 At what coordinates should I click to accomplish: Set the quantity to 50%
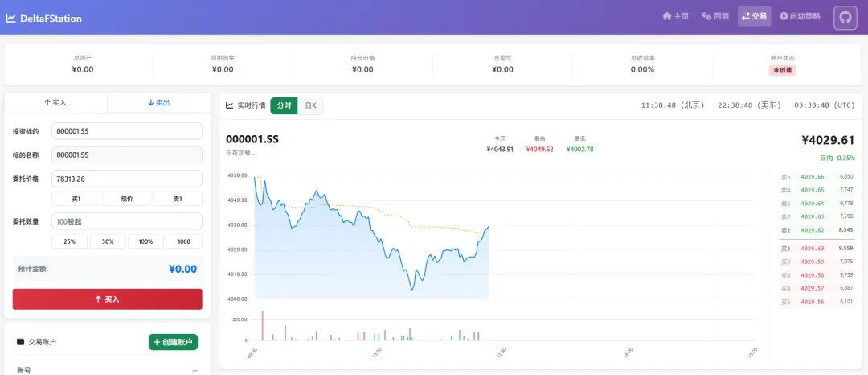point(108,241)
